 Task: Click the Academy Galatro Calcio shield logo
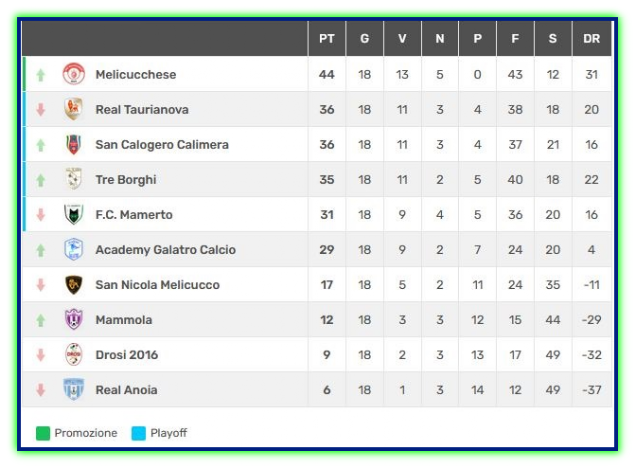[x=74, y=249]
